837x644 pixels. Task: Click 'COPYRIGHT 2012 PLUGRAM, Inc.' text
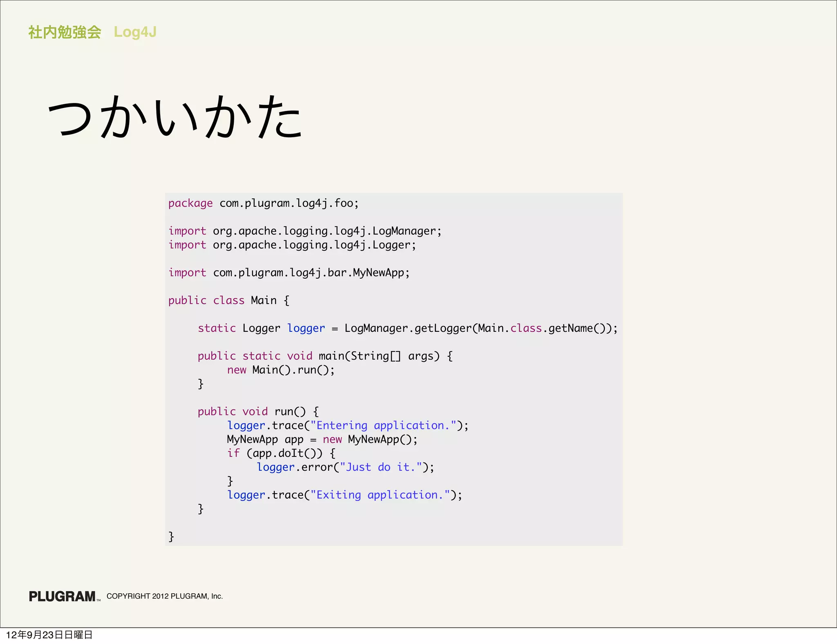pyautogui.click(x=165, y=596)
